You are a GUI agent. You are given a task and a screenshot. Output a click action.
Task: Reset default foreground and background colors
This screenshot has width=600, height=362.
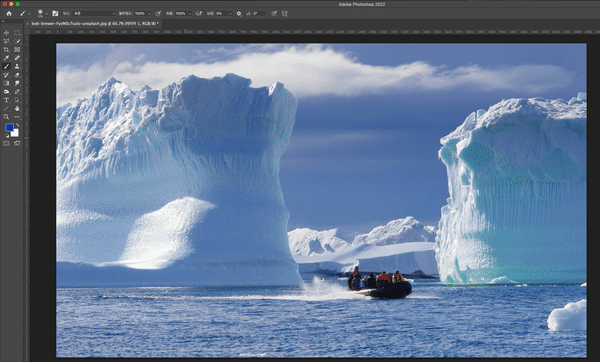(7, 135)
